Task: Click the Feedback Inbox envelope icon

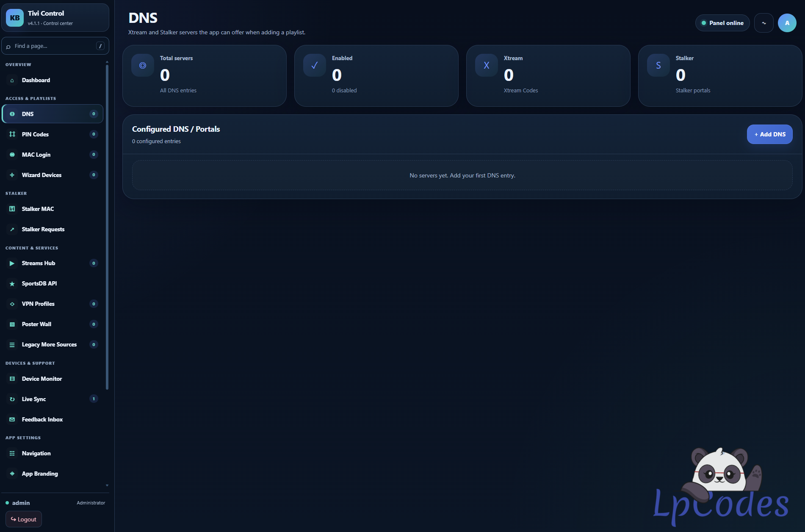Action: (12, 419)
